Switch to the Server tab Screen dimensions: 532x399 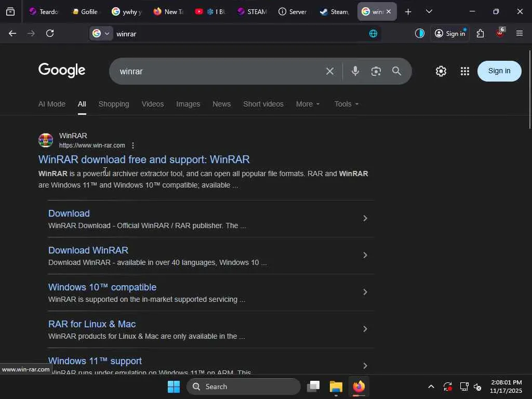(293, 11)
